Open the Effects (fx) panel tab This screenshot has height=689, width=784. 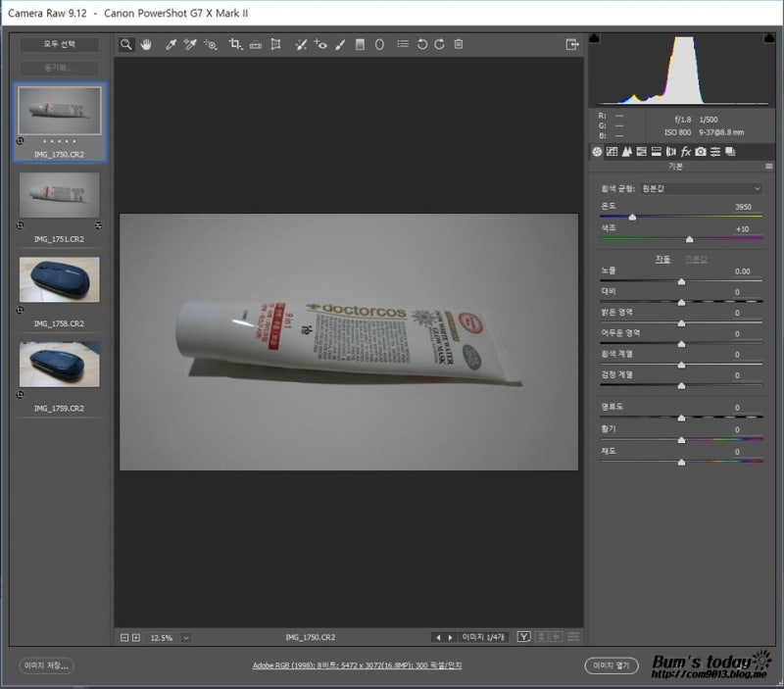pyautogui.click(x=685, y=152)
